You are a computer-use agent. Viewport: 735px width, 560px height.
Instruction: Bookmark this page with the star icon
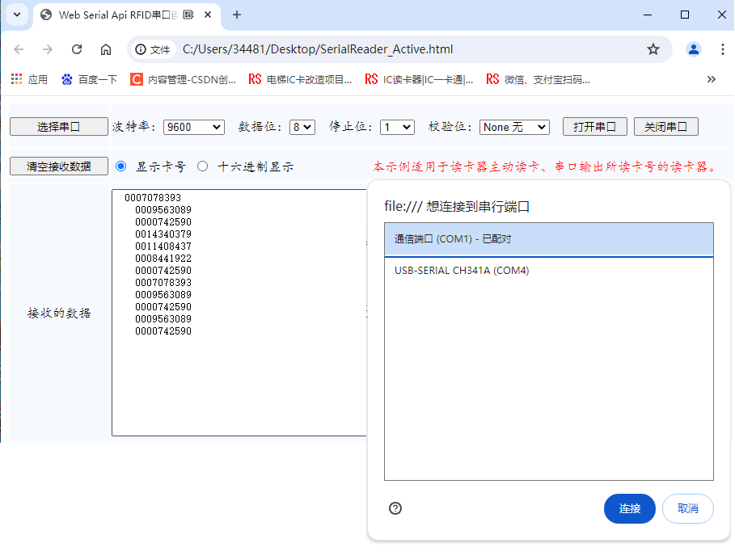[653, 49]
